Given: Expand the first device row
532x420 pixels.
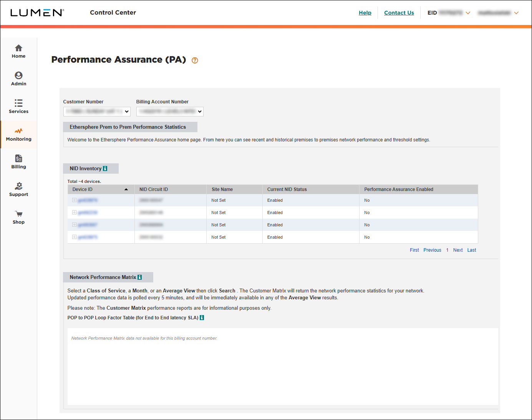Looking at the screenshot, I should pos(74,200).
